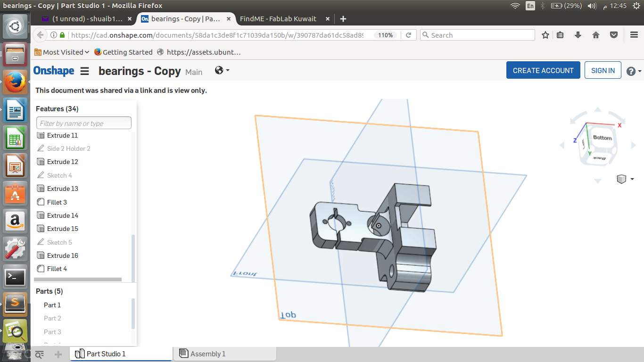
Task: Click the rollback bar under Fillet 4
Action: pos(78,280)
